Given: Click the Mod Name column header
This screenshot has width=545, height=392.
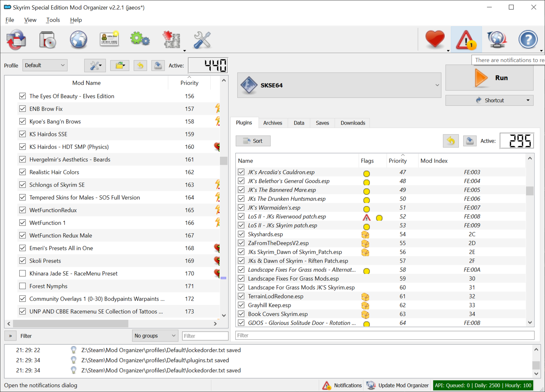Looking at the screenshot, I should [86, 83].
